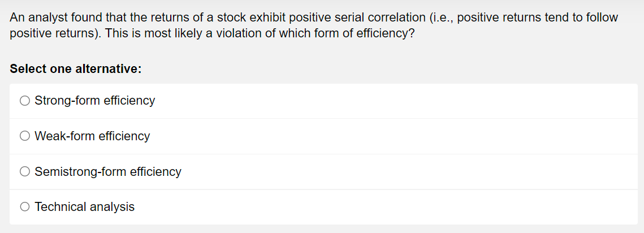Click the "Technical analysis" answer label text
This screenshot has height=233, width=644.
[85, 206]
